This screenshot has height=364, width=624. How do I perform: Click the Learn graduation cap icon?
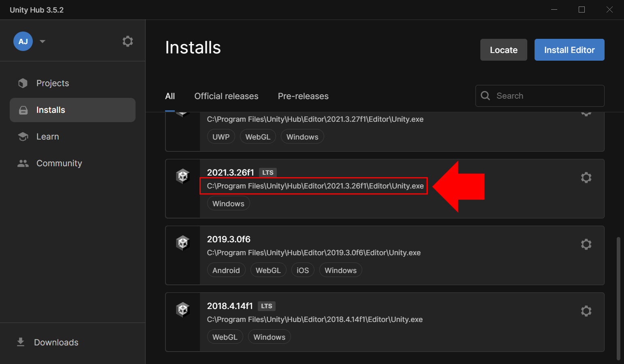(x=23, y=137)
